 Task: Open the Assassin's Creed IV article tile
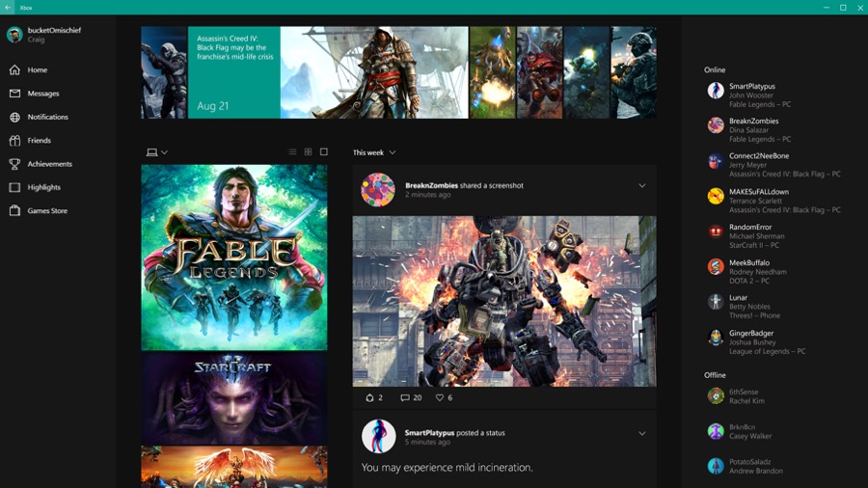pos(234,72)
